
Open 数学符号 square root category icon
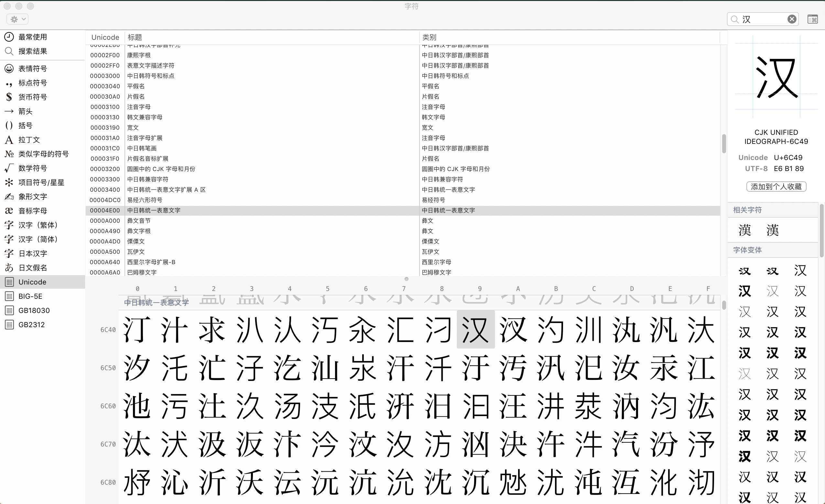9,168
